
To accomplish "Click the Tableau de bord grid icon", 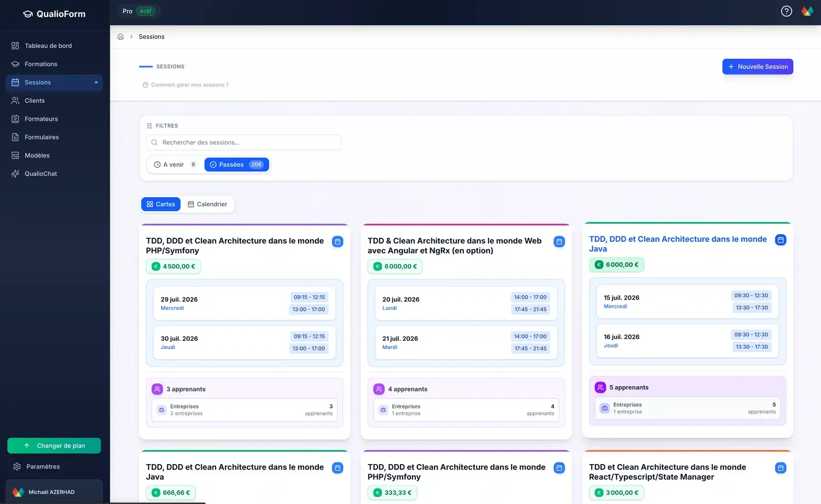I will coord(15,46).
